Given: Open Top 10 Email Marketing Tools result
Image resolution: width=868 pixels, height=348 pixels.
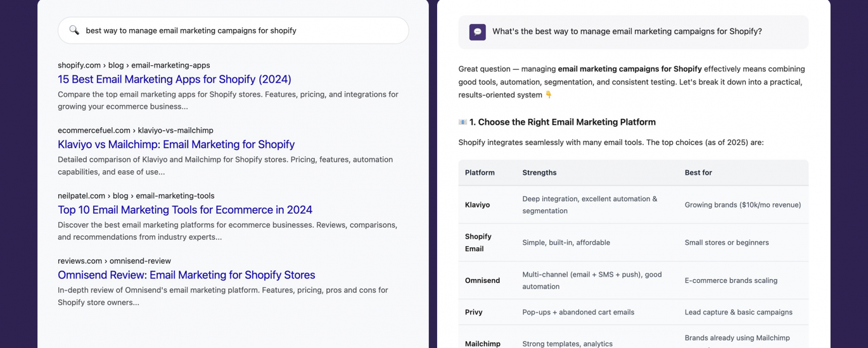Looking at the screenshot, I should 185,209.
